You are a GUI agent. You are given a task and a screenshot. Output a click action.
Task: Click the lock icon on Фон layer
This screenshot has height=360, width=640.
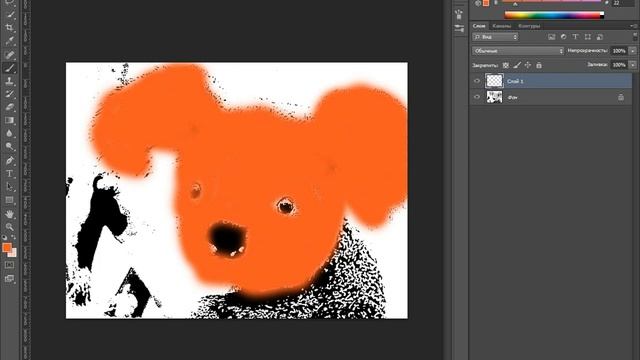click(x=621, y=97)
